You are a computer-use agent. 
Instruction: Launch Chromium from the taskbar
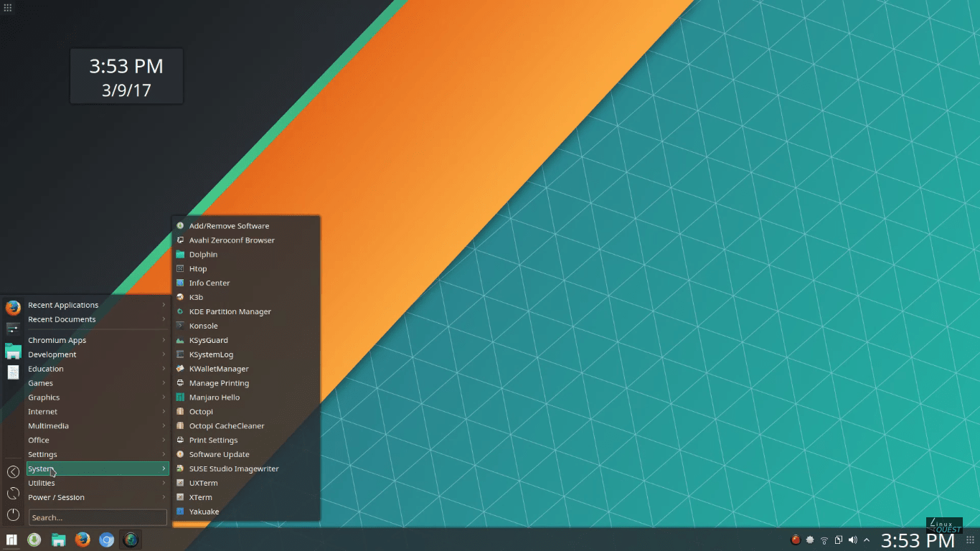[x=107, y=540]
